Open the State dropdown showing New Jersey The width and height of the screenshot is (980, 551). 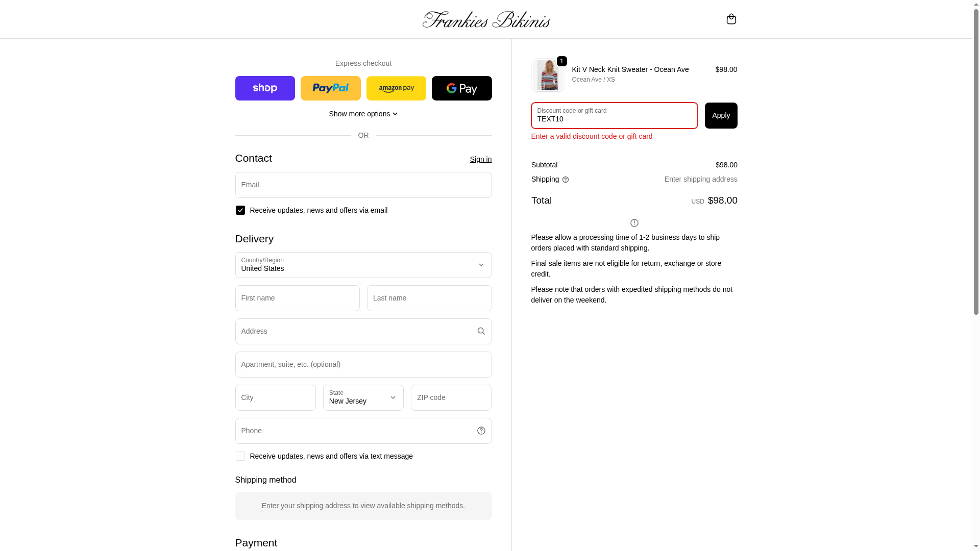click(363, 397)
